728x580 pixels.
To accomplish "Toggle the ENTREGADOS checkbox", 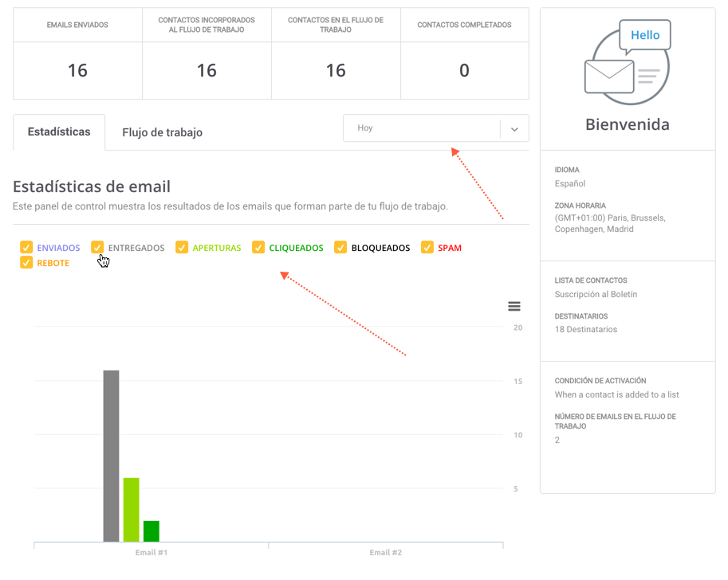I will (97, 247).
